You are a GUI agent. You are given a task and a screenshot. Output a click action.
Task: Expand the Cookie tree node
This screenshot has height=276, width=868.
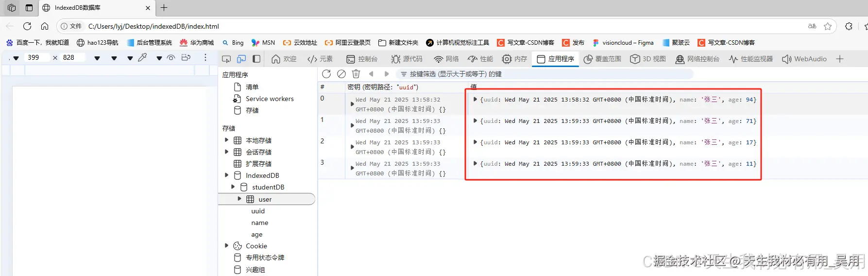[226, 245]
